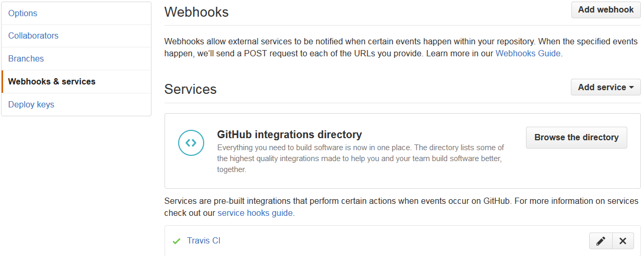
Task: Remove Travis CI service with X icon
Action: pyautogui.click(x=623, y=241)
